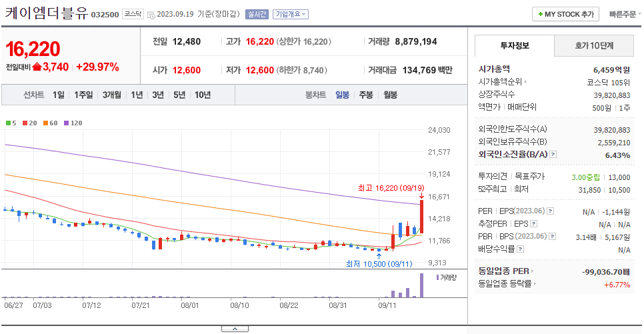Click the green 5-day moving average swatch

click(x=8, y=123)
